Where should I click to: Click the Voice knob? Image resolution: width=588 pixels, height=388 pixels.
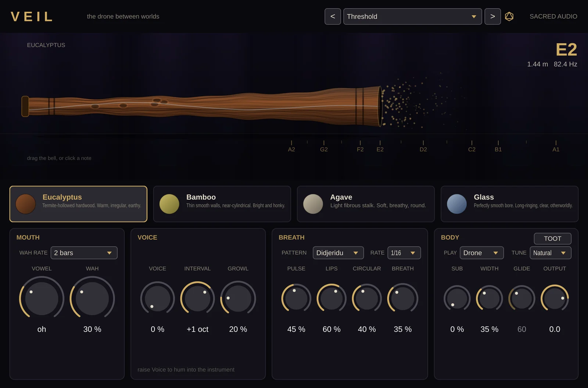pos(157,299)
